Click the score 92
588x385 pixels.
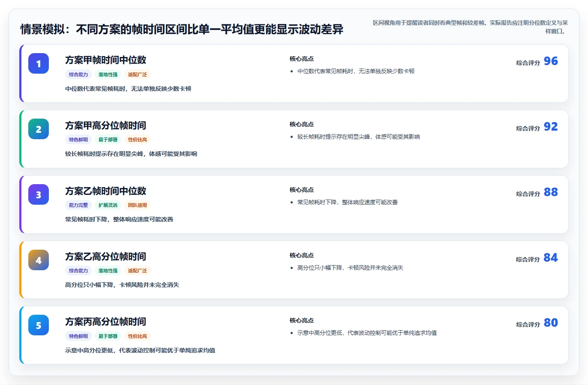click(551, 127)
